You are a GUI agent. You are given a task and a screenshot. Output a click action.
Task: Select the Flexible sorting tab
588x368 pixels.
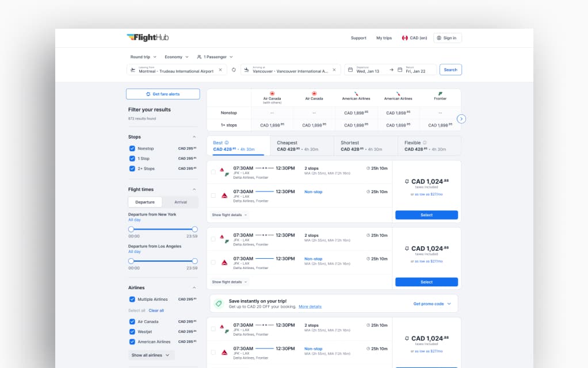click(x=429, y=146)
